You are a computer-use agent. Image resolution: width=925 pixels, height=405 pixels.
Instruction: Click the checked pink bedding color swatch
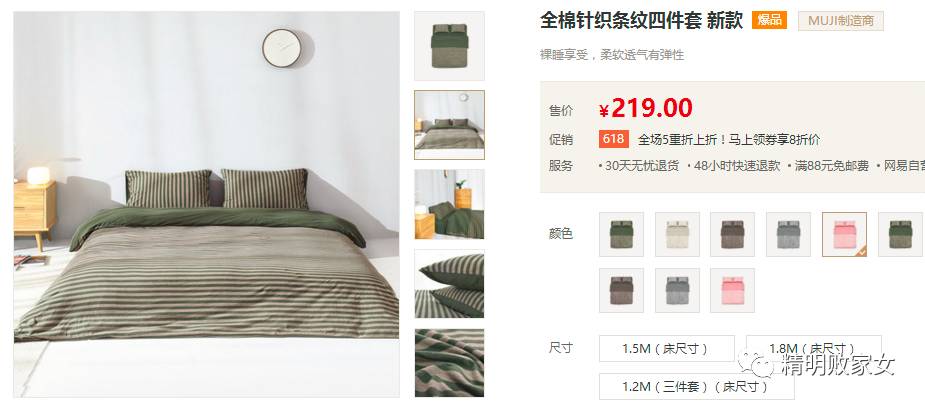(844, 234)
